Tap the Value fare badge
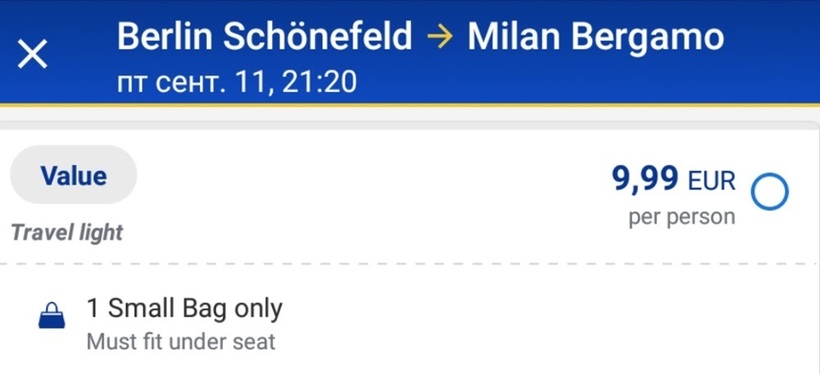Screen dimensions: 820x374 74,175
